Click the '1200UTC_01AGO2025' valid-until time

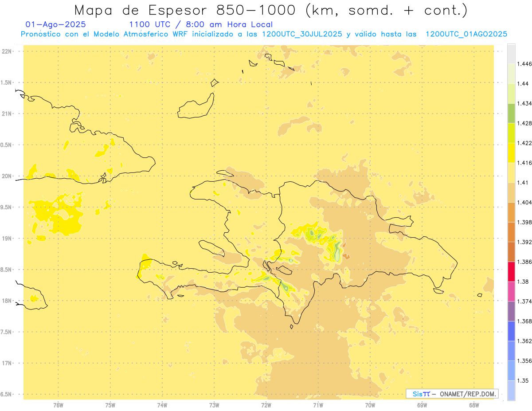466,35
